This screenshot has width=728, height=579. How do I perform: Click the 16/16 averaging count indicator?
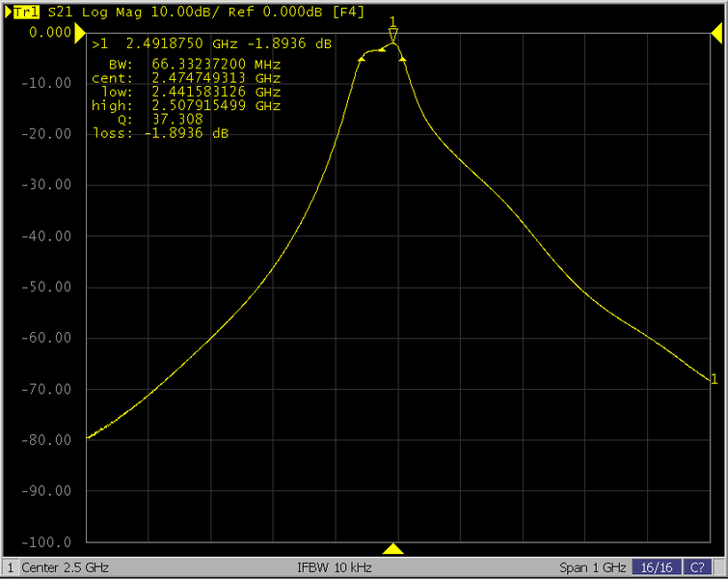pyautogui.click(x=658, y=566)
